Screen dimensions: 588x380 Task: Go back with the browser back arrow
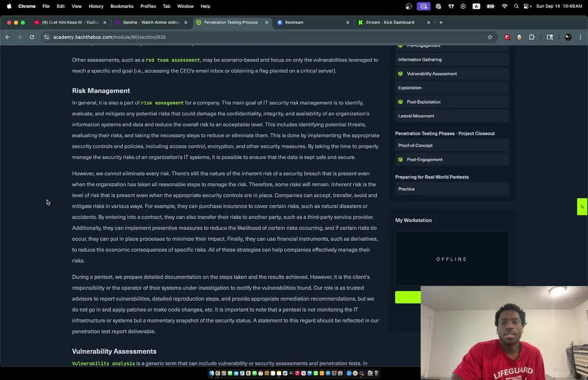pos(7,37)
